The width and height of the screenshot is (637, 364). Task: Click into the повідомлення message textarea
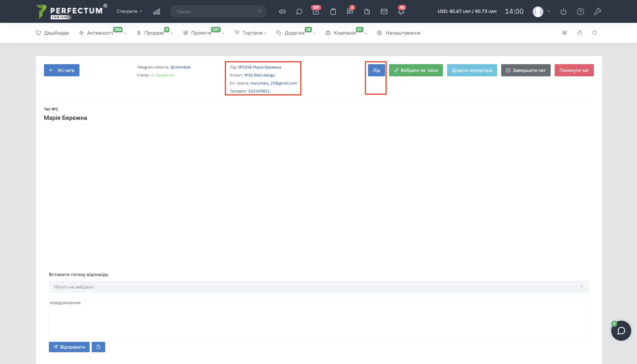click(319, 318)
